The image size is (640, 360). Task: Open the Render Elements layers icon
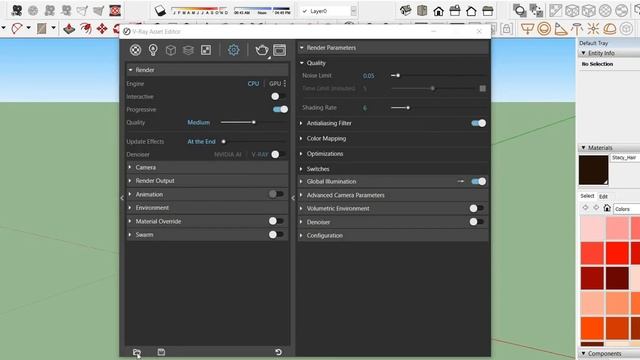coord(188,50)
